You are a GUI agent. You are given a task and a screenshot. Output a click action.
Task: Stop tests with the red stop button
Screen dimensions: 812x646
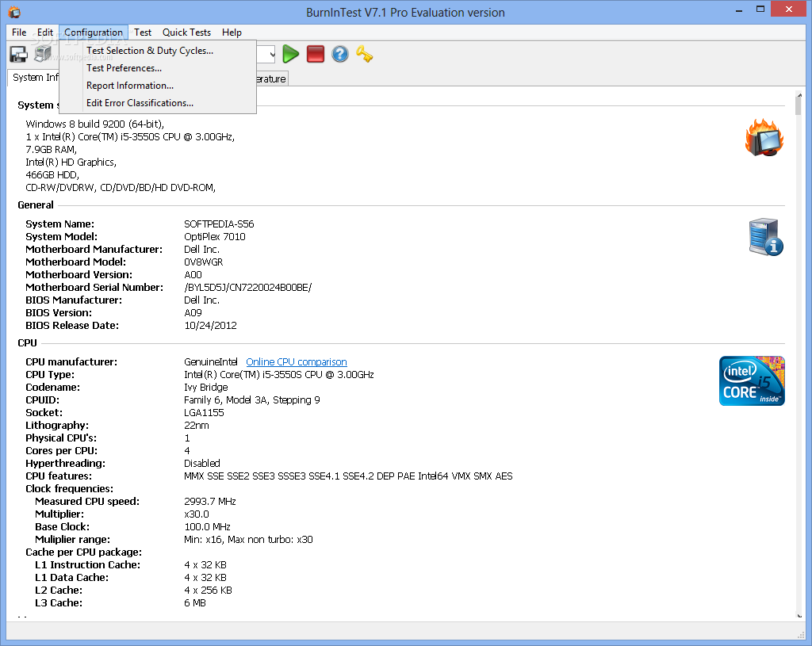tap(316, 54)
